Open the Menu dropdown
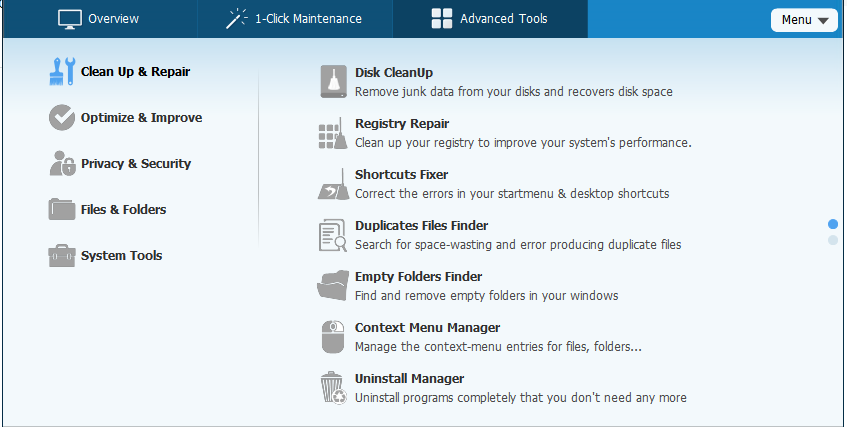 tap(804, 20)
